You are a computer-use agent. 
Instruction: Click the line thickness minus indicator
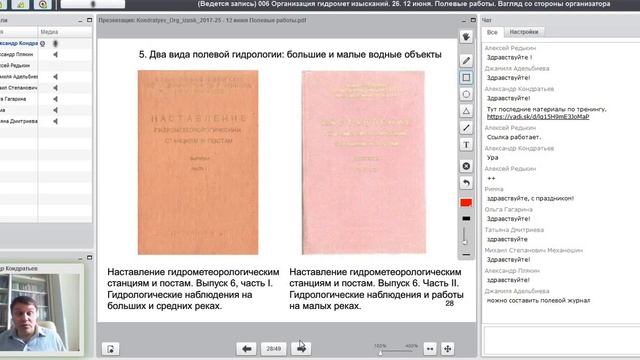pyautogui.click(x=466, y=255)
